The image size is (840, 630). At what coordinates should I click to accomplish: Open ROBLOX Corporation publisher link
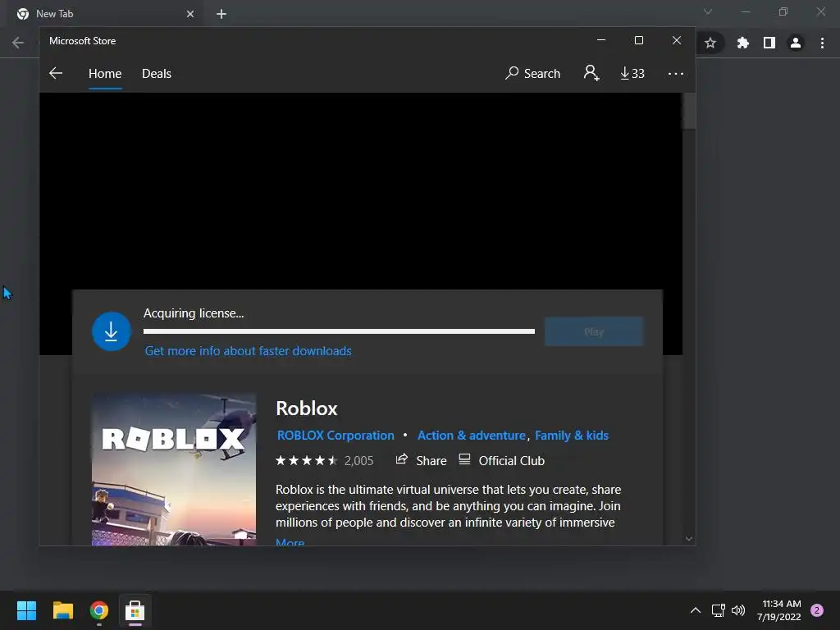(336, 436)
